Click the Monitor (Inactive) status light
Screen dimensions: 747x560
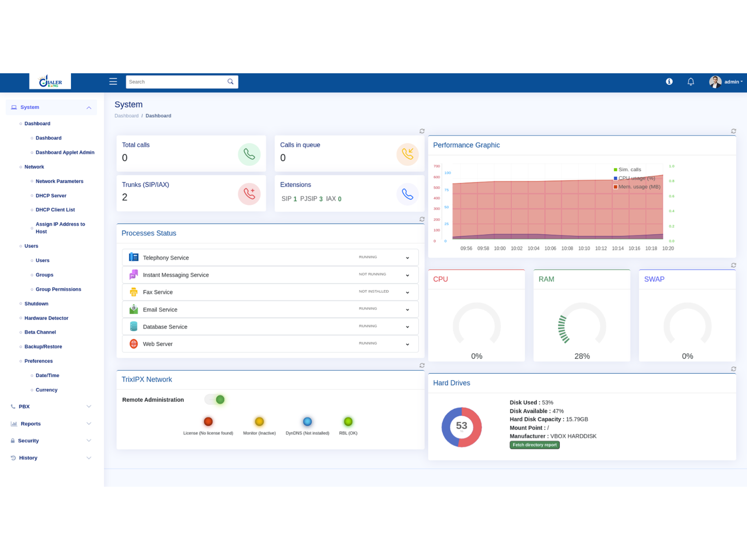(x=259, y=421)
